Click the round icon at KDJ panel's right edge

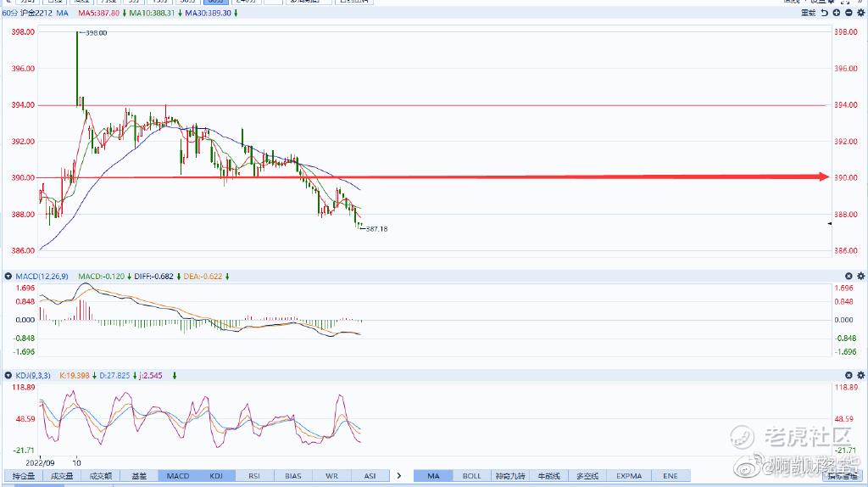pyautogui.click(x=849, y=375)
